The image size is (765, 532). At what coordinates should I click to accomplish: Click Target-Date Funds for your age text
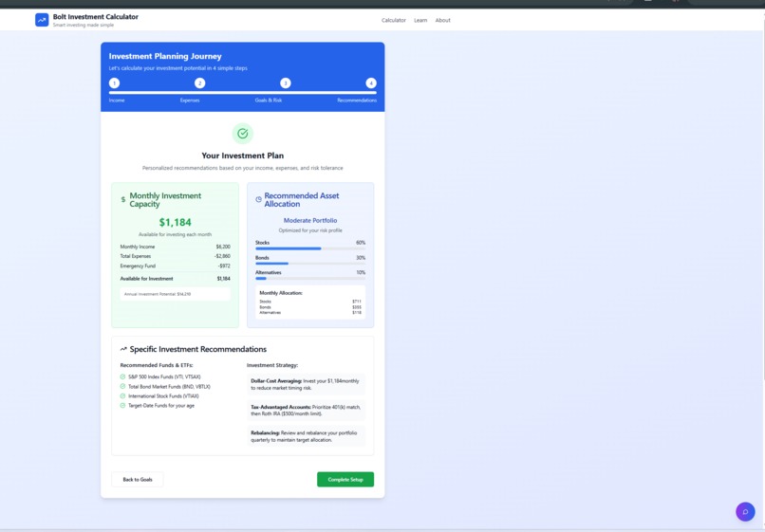pos(161,405)
